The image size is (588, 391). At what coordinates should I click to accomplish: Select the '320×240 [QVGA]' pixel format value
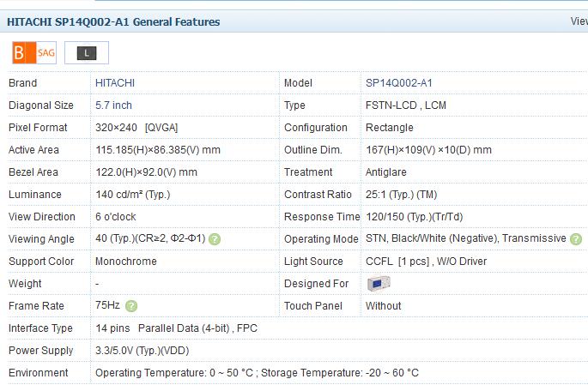[136, 128]
